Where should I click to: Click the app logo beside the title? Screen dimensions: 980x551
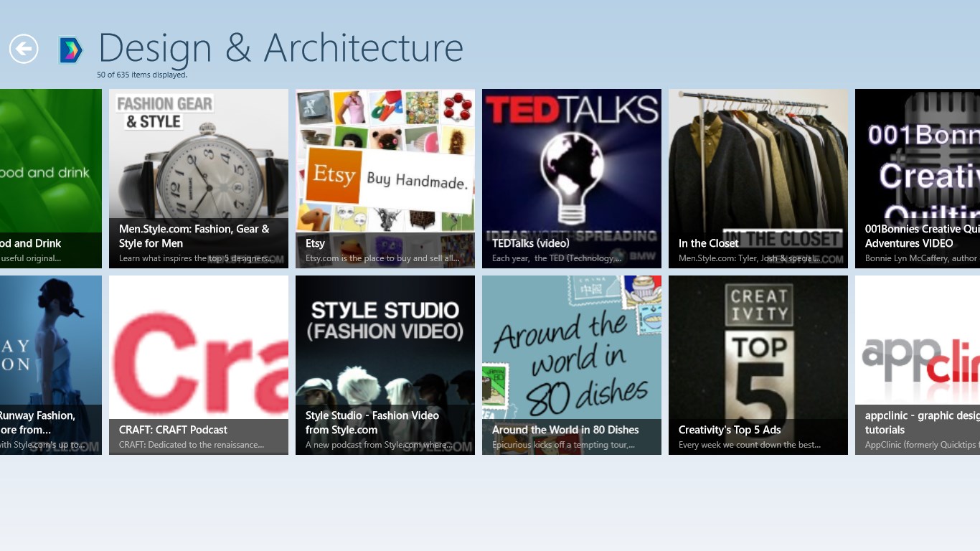pyautogui.click(x=70, y=50)
